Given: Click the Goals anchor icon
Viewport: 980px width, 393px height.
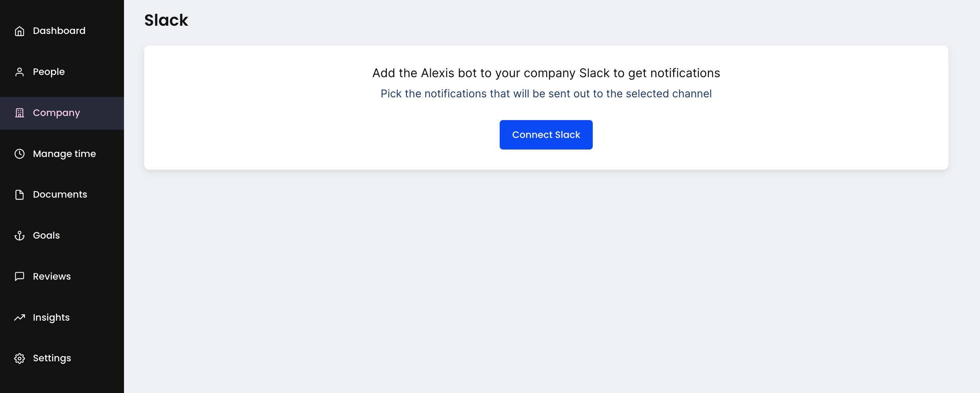Looking at the screenshot, I should click(x=19, y=236).
